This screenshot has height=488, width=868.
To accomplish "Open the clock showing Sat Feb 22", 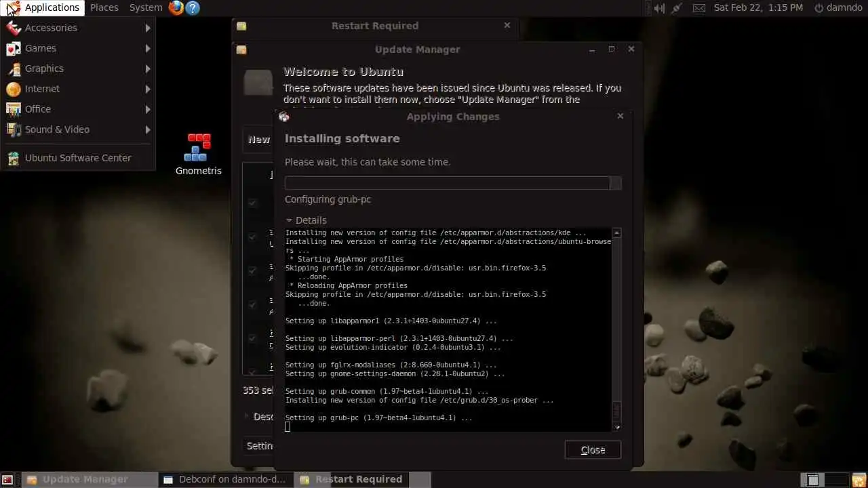I will click(x=758, y=7).
